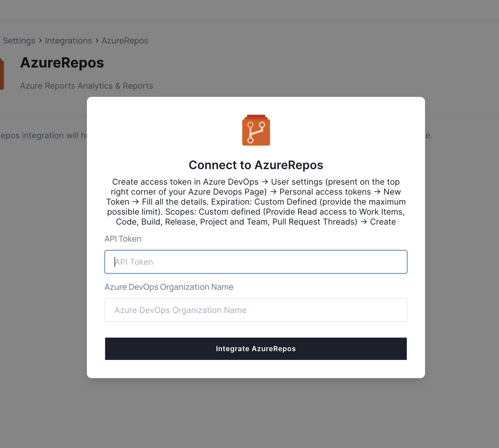Go to the Settings breadcrumb

coord(19,41)
